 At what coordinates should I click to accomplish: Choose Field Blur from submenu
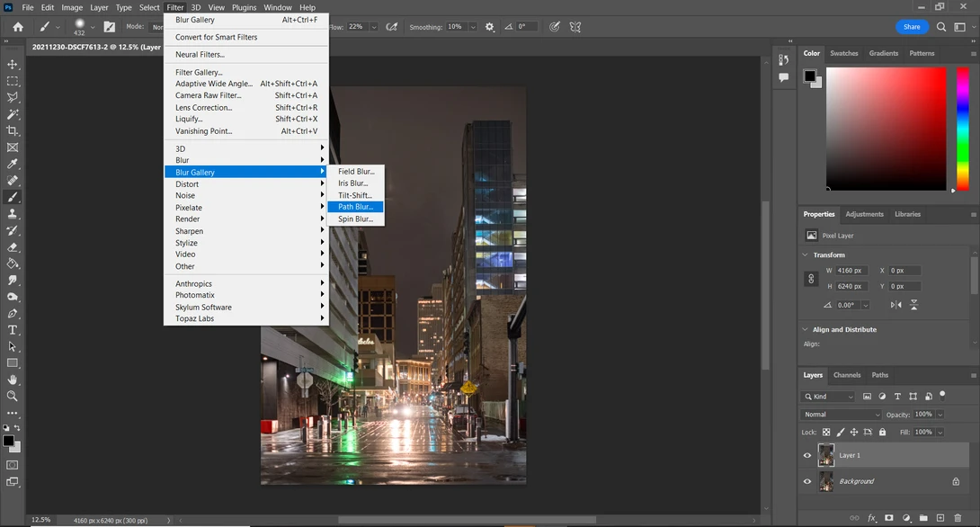[356, 171]
